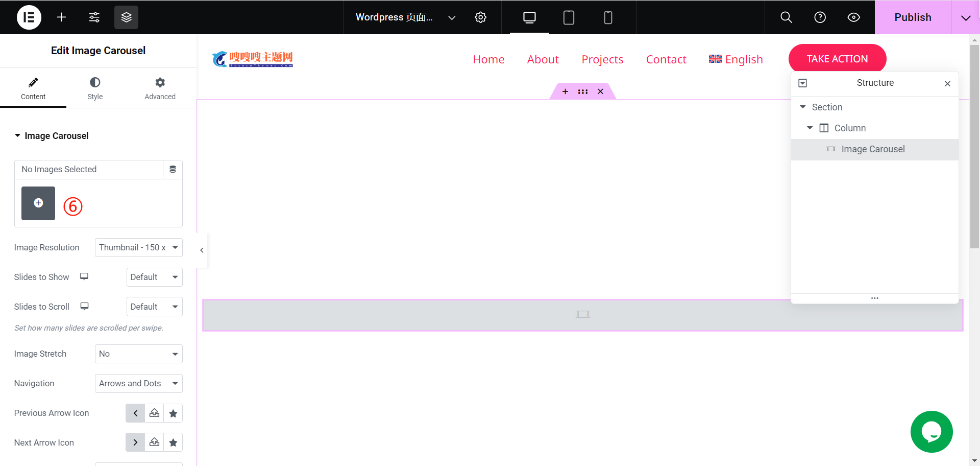This screenshot has height=466, width=980.
Task: Open the Slides to Scroll dropdown
Action: 155,307
